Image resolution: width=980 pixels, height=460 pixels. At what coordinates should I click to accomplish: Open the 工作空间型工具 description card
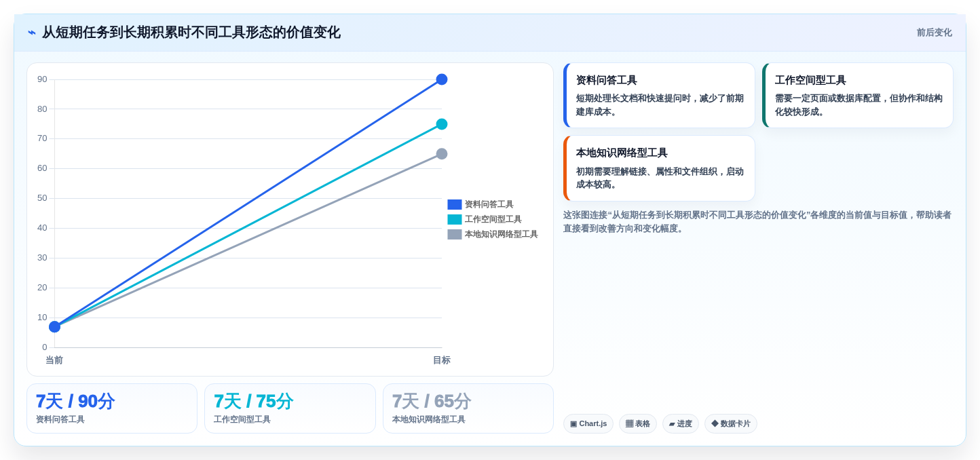click(x=858, y=96)
